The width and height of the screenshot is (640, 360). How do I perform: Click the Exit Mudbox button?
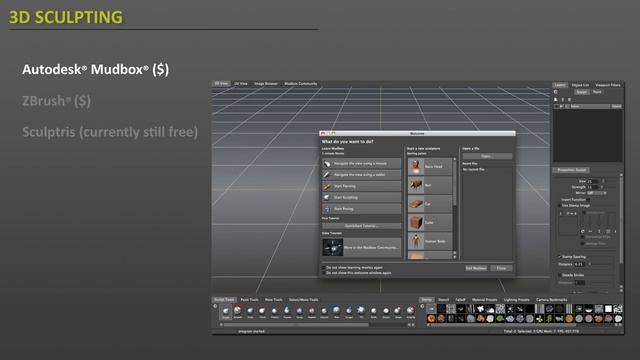tap(476, 268)
